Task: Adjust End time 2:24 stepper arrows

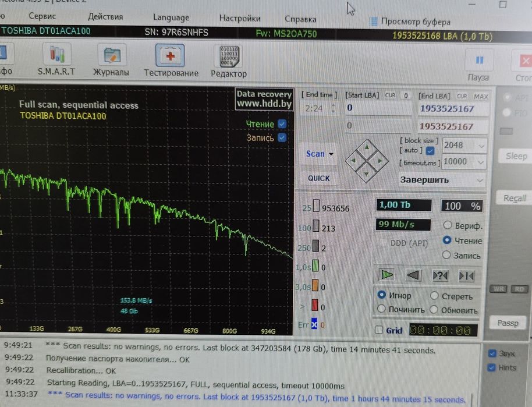Action: 333,109
